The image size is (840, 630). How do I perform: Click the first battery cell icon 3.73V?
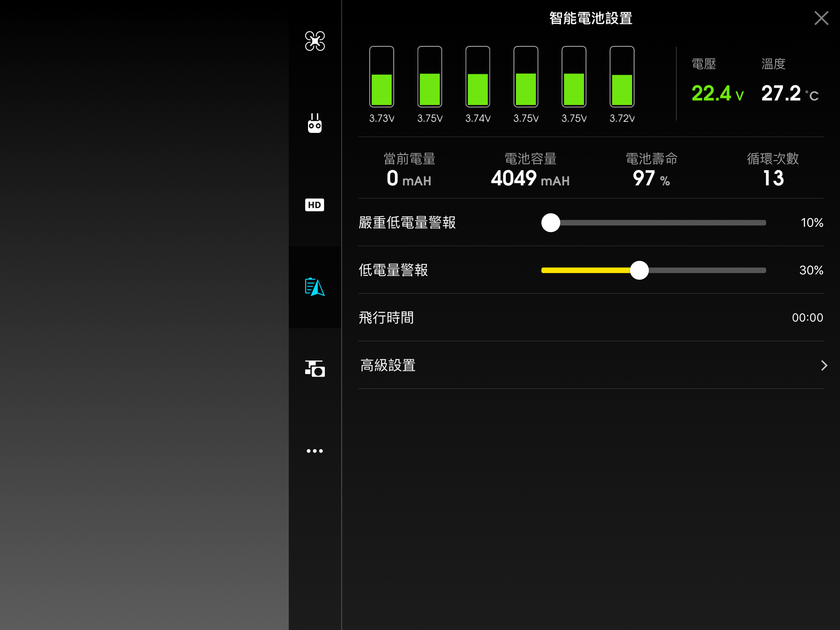click(381, 77)
